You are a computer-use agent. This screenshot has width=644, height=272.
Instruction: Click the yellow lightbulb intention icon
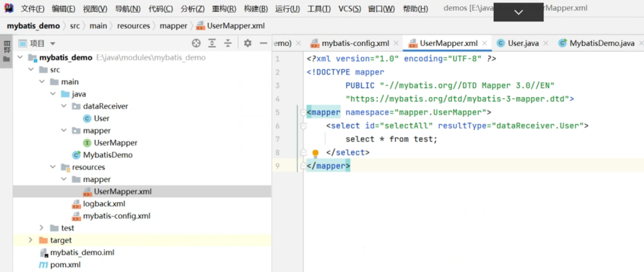[x=316, y=153]
